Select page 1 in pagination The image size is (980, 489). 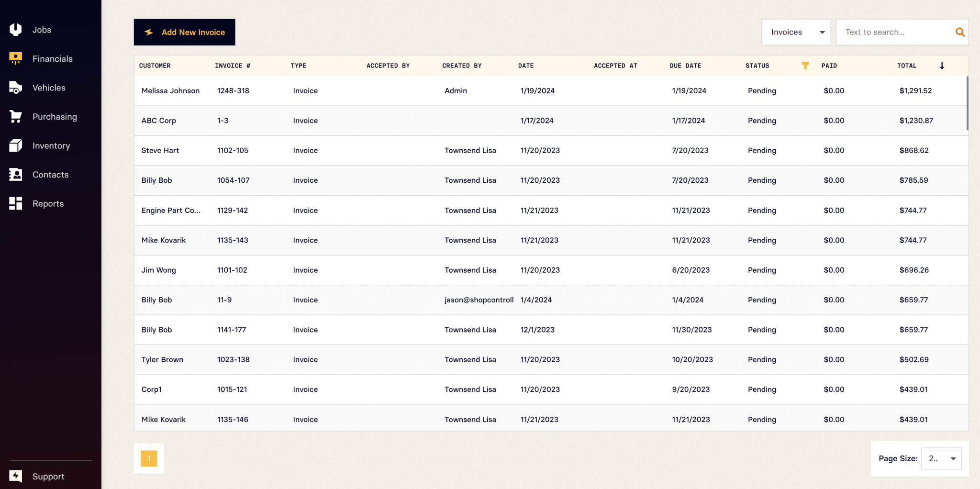(x=149, y=458)
